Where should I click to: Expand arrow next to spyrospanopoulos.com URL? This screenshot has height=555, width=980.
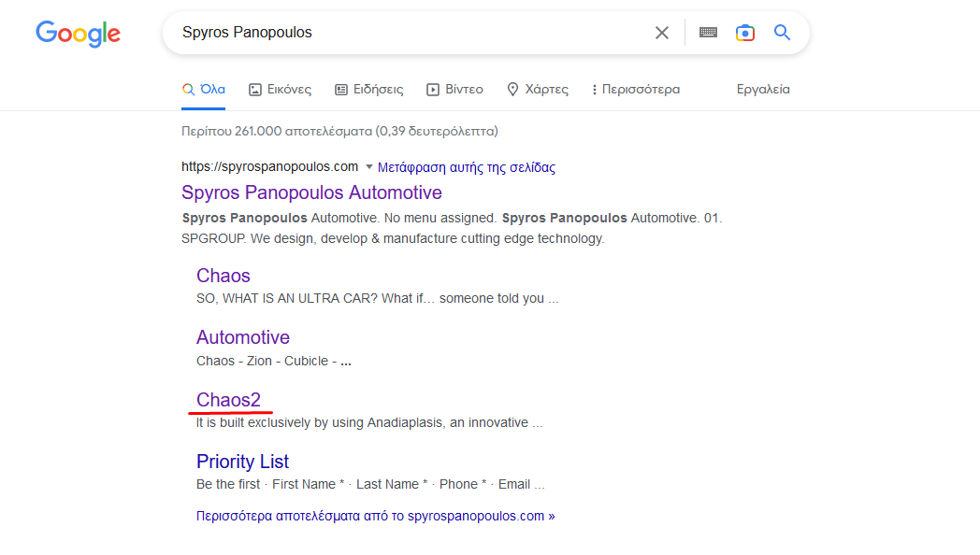pos(368,166)
